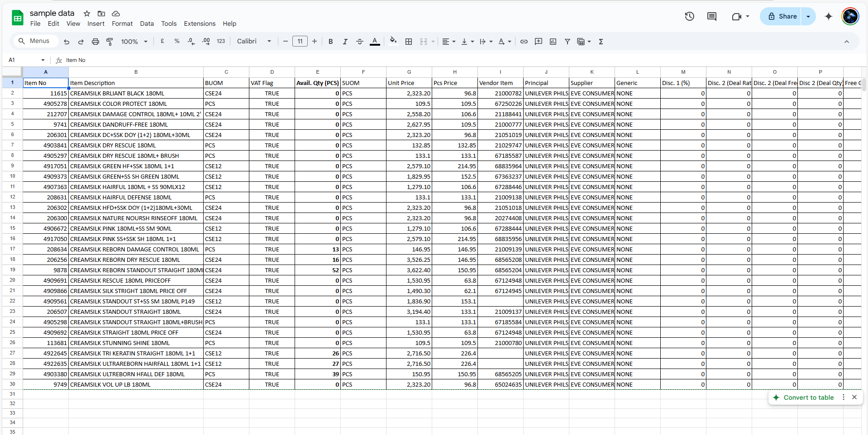Insert a link
The image size is (868, 435).
point(524,42)
